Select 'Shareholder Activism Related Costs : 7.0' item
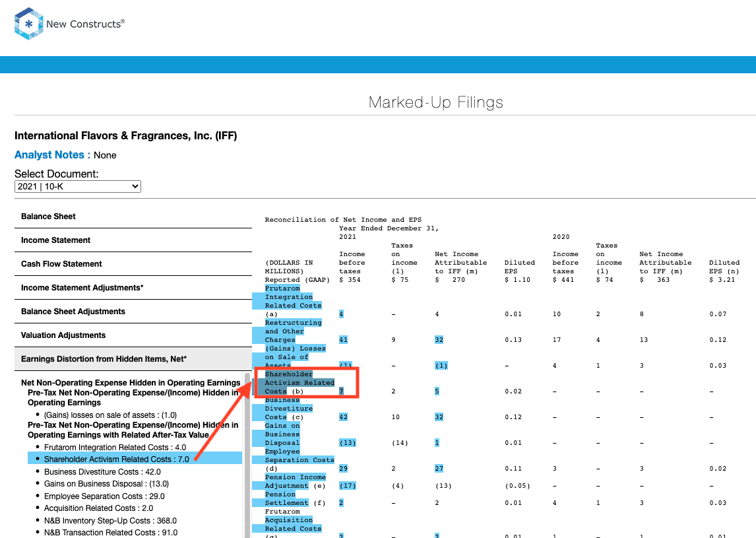 (x=117, y=459)
